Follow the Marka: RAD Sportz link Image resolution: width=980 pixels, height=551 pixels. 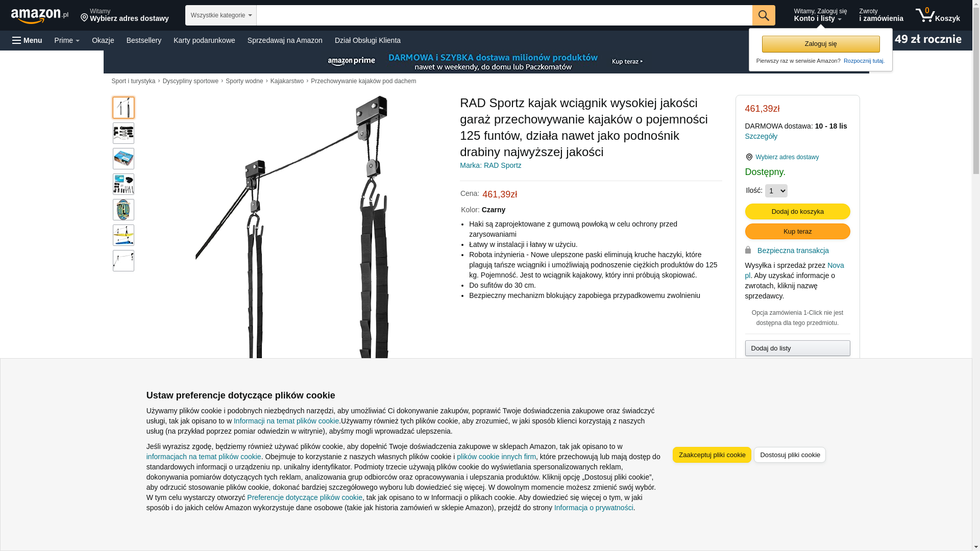pos(491,165)
